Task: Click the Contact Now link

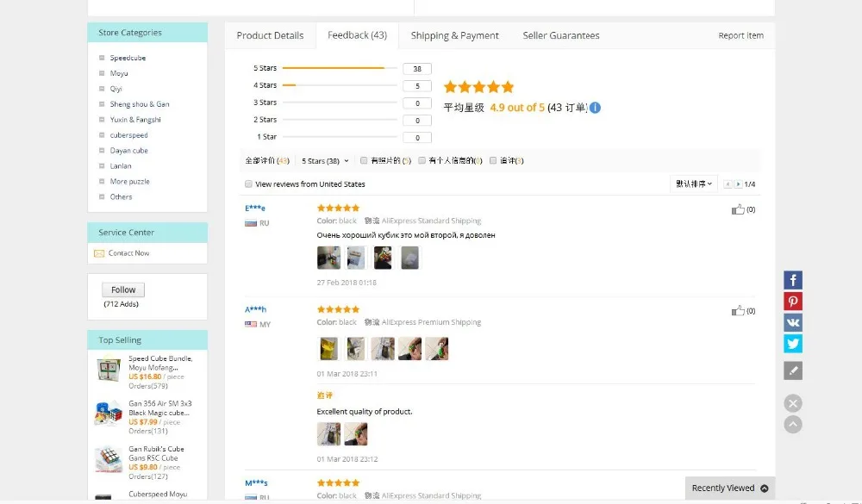Action: point(128,253)
